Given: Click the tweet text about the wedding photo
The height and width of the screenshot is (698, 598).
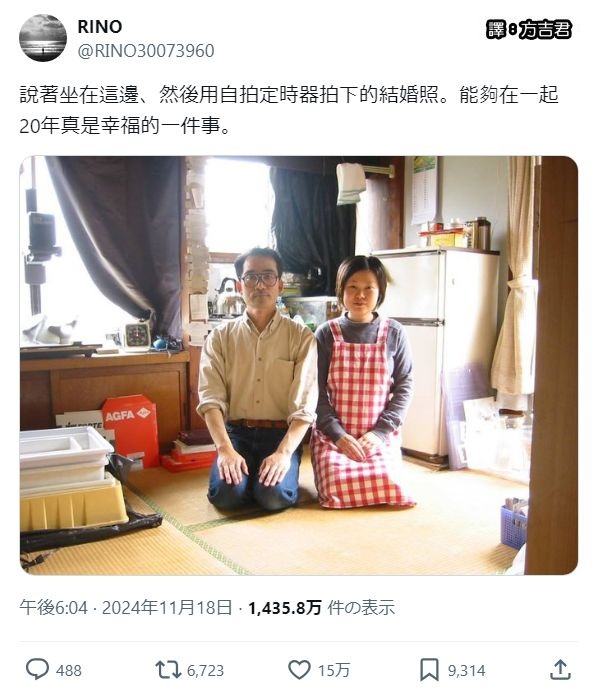Looking at the screenshot, I should click(x=289, y=110).
